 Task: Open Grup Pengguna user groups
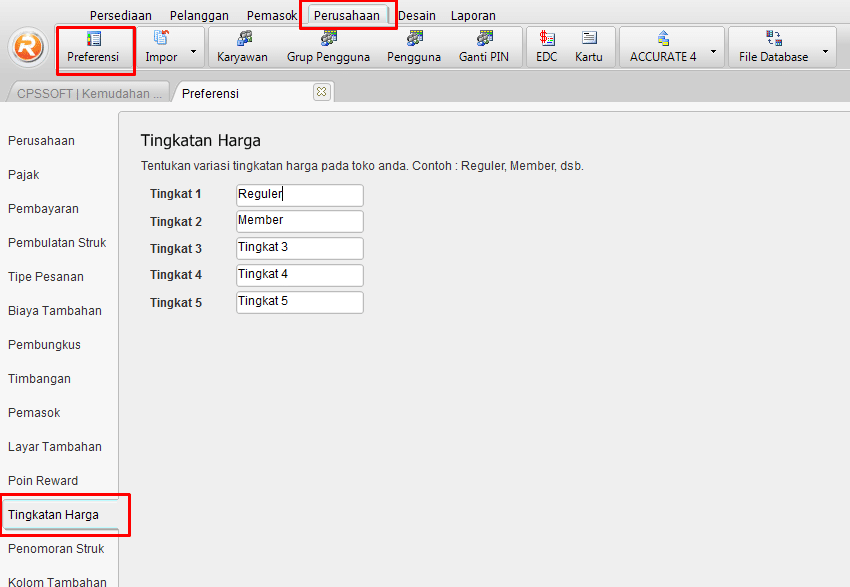[x=328, y=47]
